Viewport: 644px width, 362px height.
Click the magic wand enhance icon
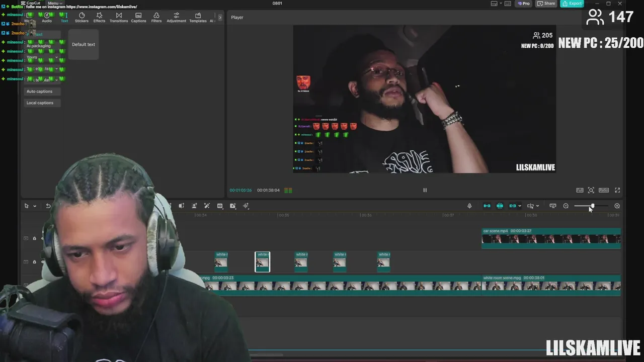point(207,206)
